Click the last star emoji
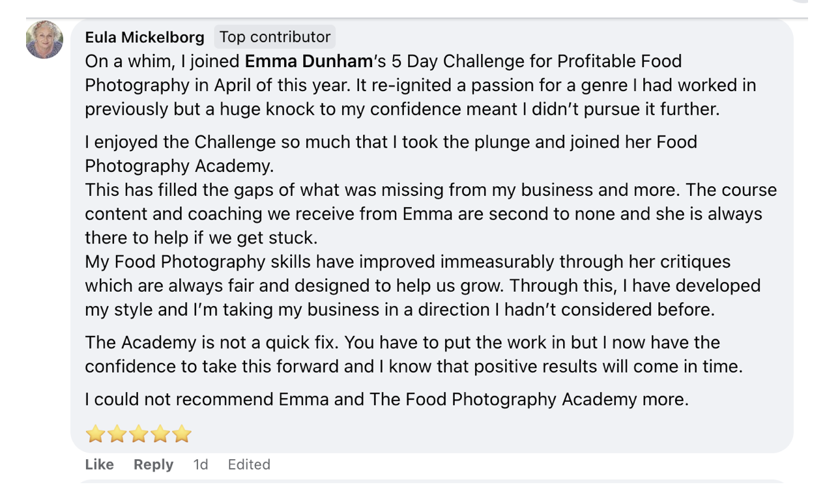Viewport: 840px width, 504px height. [181, 434]
